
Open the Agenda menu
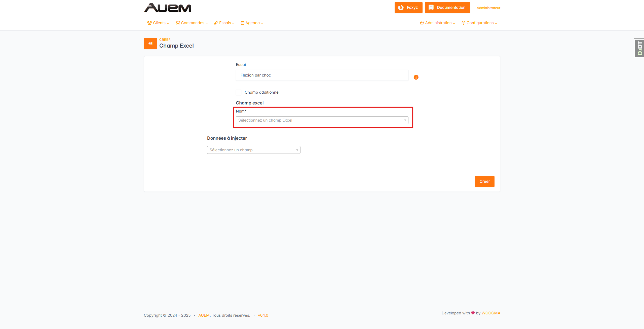pyautogui.click(x=252, y=23)
